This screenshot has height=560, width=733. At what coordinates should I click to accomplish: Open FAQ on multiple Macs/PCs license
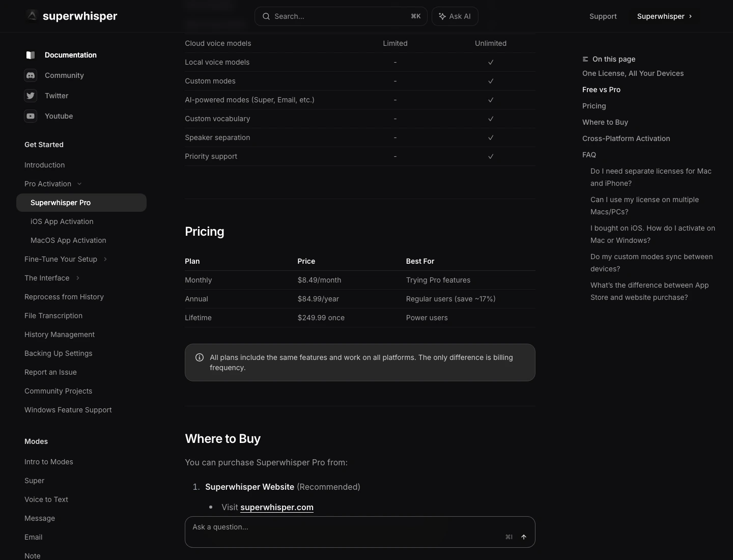tap(644, 206)
